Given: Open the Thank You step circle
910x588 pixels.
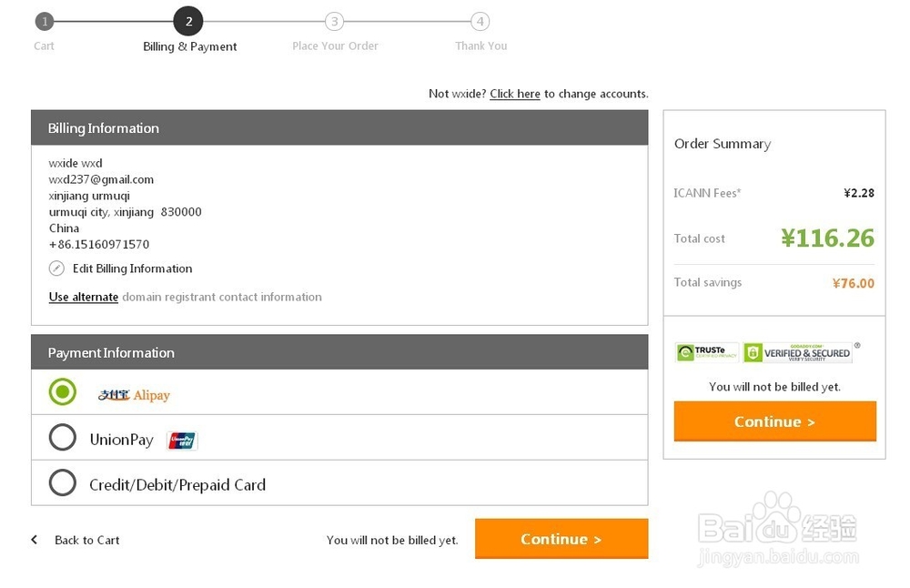Looking at the screenshot, I should click(480, 21).
